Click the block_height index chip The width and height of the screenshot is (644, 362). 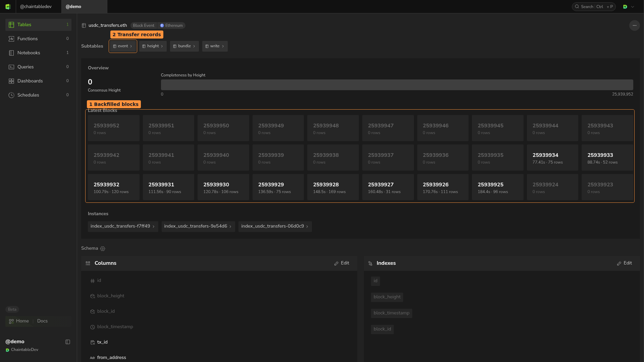(387, 297)
